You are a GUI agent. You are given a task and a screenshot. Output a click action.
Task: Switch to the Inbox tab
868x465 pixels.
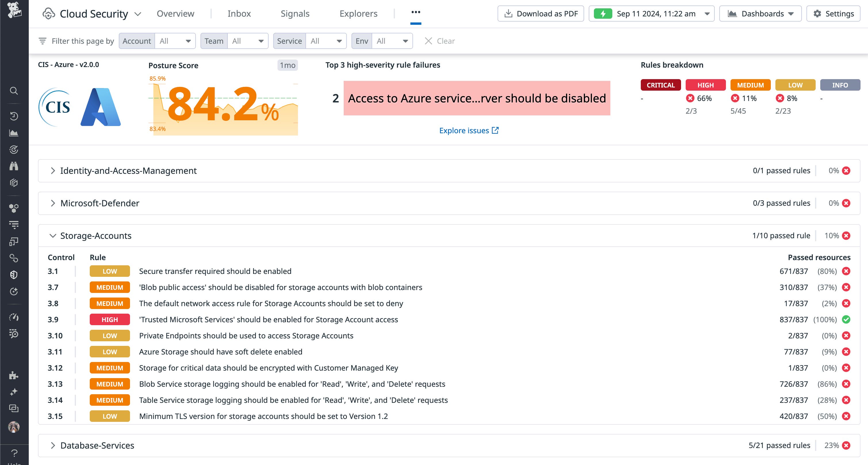(x=239, y=14)
